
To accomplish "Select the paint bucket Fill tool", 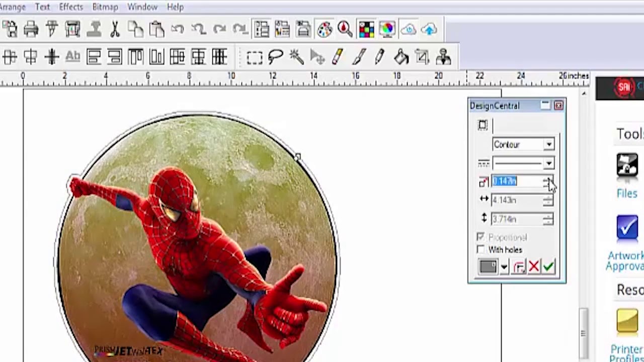I will (x=401, y=57).
